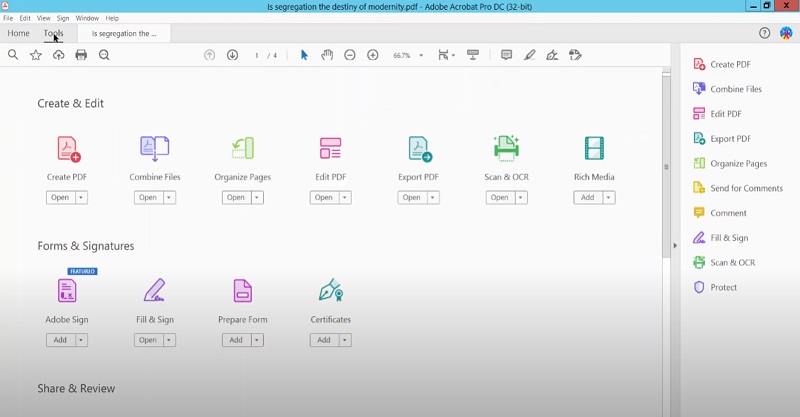Click the Rich Media tool icon
800x417 pixels.
coord(594,149)
